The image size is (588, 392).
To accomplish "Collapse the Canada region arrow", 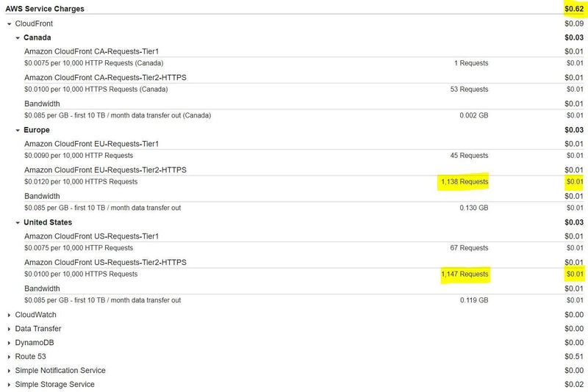I will (17, 38).
